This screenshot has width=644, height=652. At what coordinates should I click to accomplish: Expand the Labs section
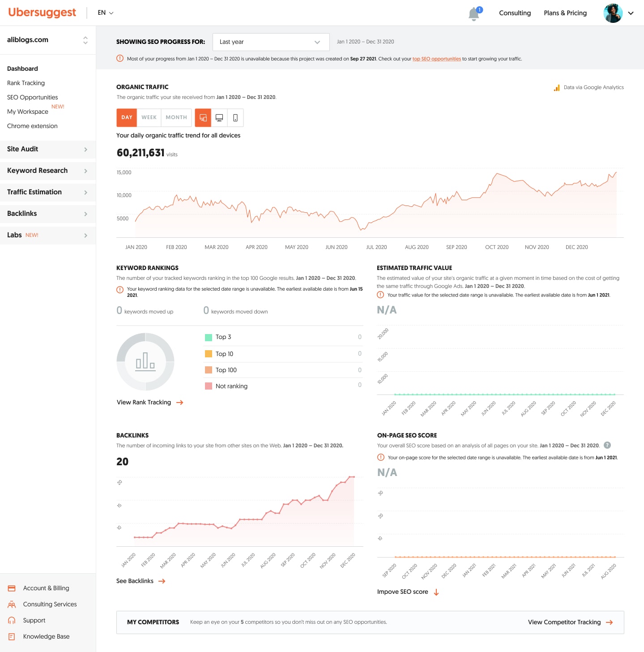click(48, 235)
